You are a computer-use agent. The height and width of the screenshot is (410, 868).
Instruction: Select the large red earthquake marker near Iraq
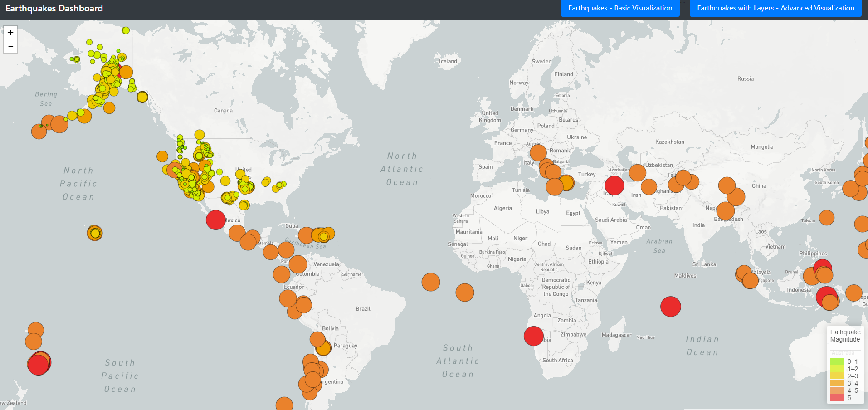[614, 185]
